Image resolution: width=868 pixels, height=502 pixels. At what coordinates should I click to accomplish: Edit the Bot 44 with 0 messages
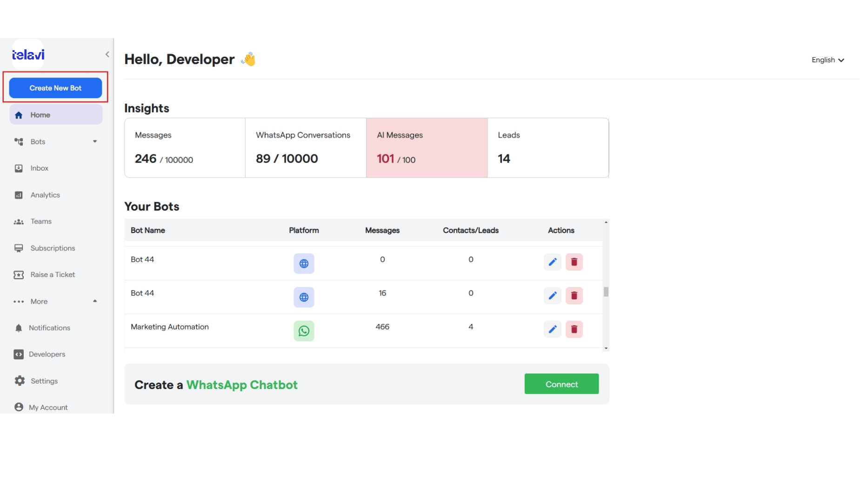pos(553,262)
